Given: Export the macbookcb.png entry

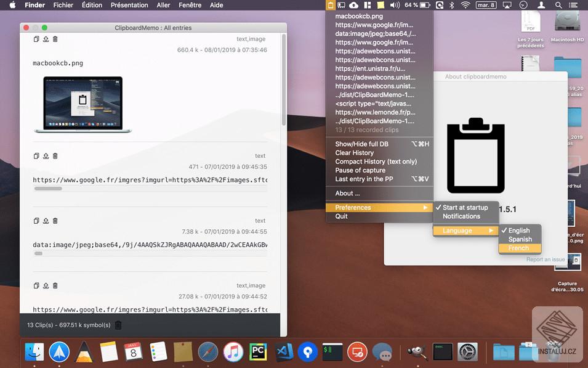Looking at the screenshot, I should (46, 39).
